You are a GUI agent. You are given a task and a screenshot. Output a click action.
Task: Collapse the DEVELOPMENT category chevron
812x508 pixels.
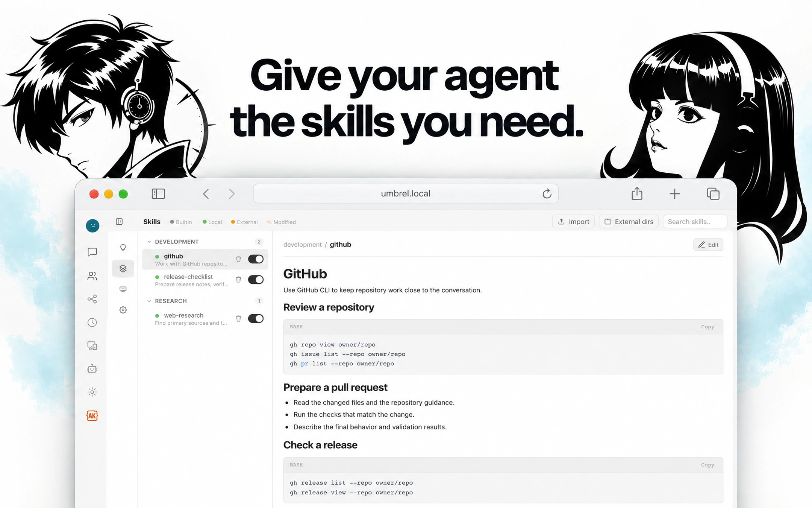(x=149, y=242)
